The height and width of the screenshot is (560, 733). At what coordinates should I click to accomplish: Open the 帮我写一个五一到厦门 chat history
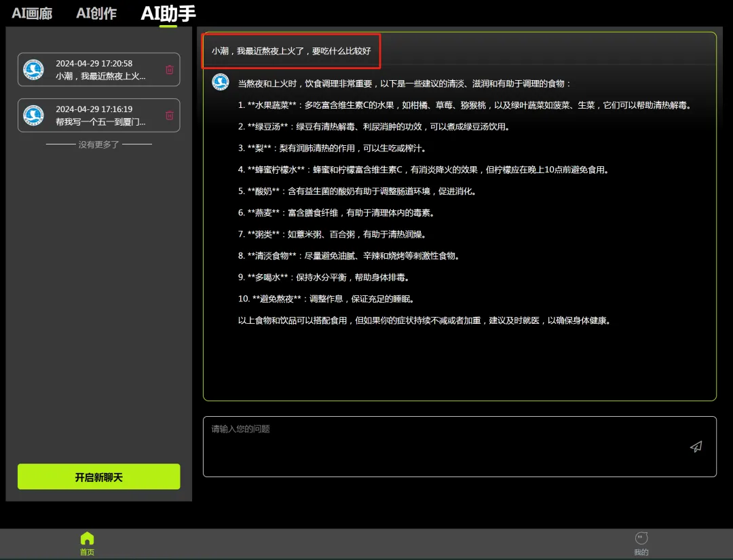100,122
